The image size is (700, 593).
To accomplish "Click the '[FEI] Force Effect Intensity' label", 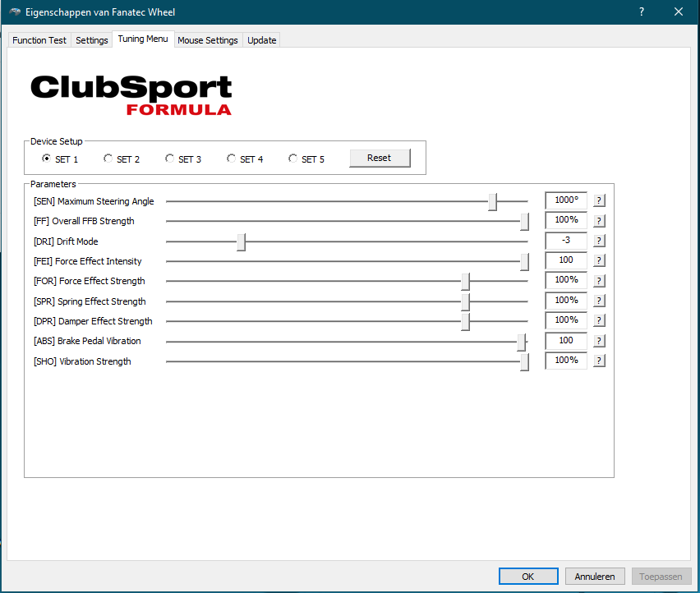I will point(87,261).
